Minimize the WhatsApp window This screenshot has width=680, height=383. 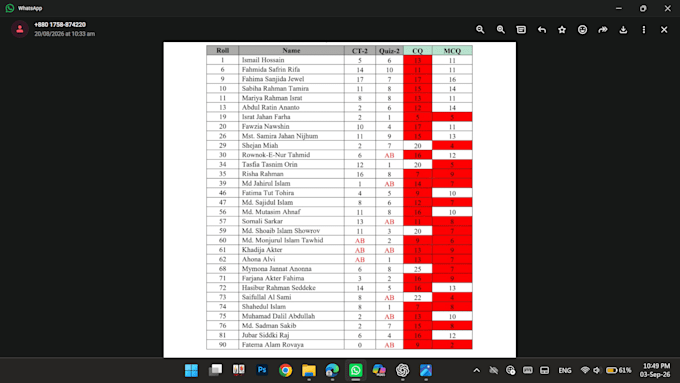pyautogui.click(x=619, y=8)
